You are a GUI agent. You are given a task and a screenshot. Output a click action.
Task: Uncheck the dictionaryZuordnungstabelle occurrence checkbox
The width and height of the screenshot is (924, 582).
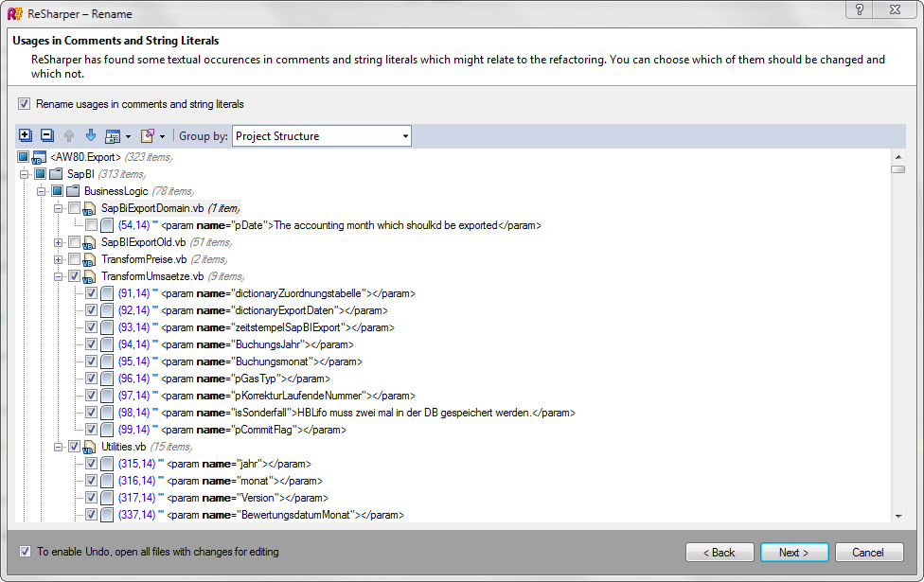pyautogui.click(x=91, y=293)
